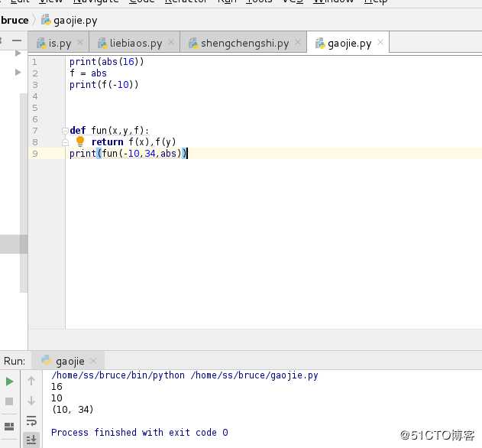
Task: Open the shengchengshi.py editor tab
Action: (x=243, y=44)
